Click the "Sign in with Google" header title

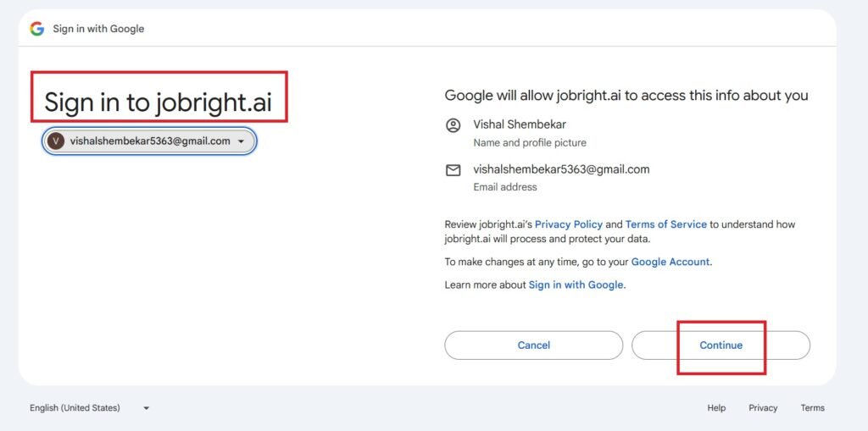pos(98,29)
